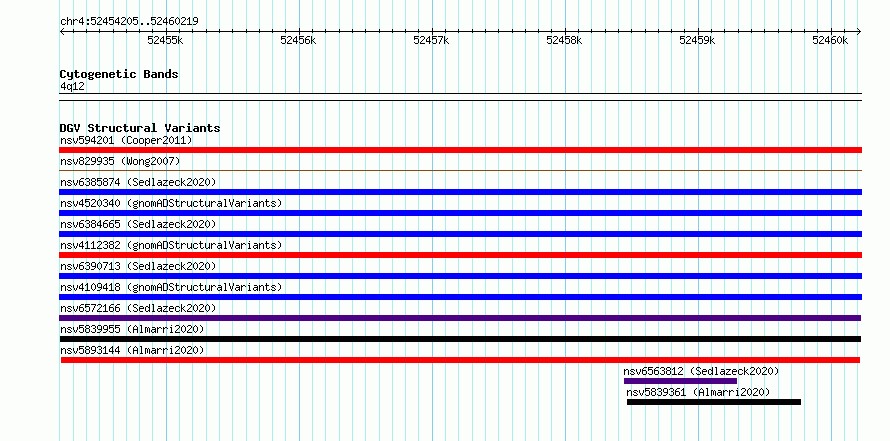890x441 pixels.
Task: Click the nsv6390713 (Sedlazeck2020) label
Action: (138, 266)
